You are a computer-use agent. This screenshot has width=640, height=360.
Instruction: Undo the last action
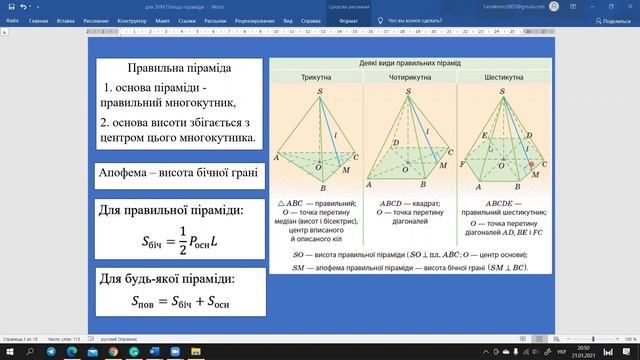(23, 7)
